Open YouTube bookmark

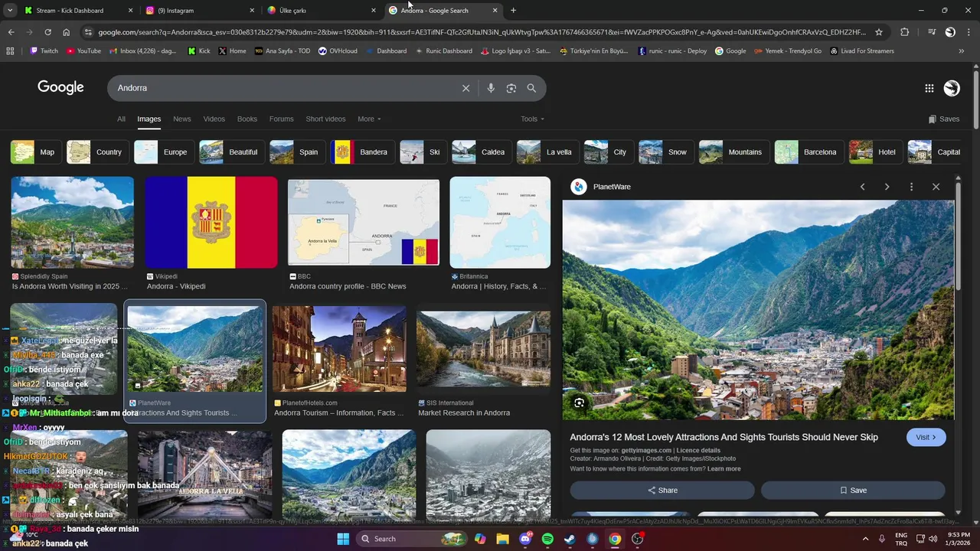[83, 51]
